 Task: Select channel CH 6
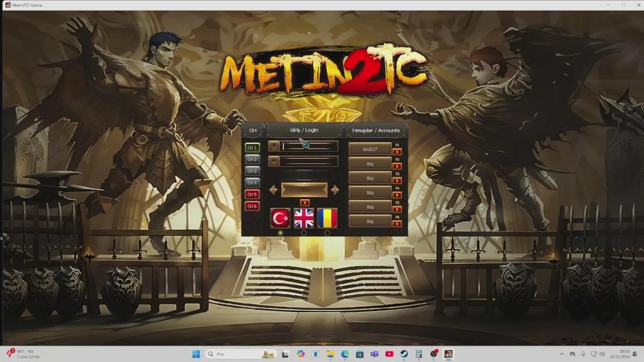(x=252, y=206)
